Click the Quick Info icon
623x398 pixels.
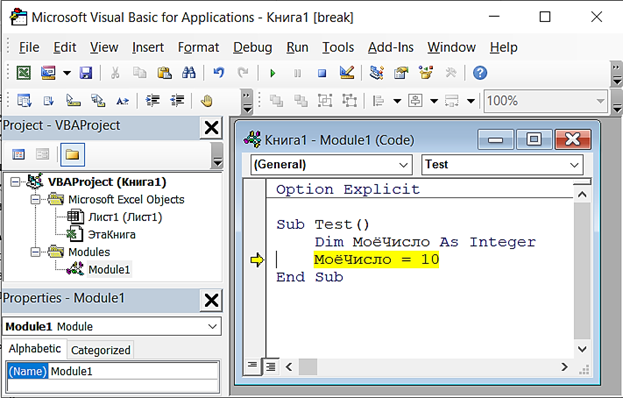point(73,101)
